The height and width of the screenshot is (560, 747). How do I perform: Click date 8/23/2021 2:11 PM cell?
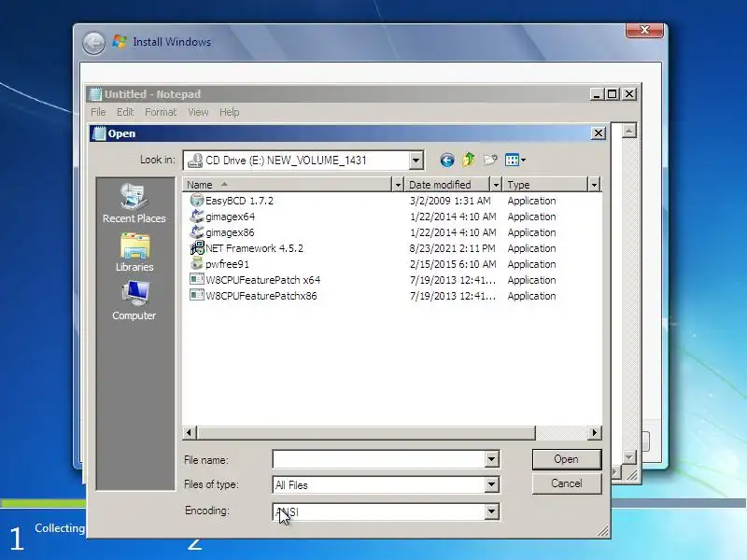453,248
